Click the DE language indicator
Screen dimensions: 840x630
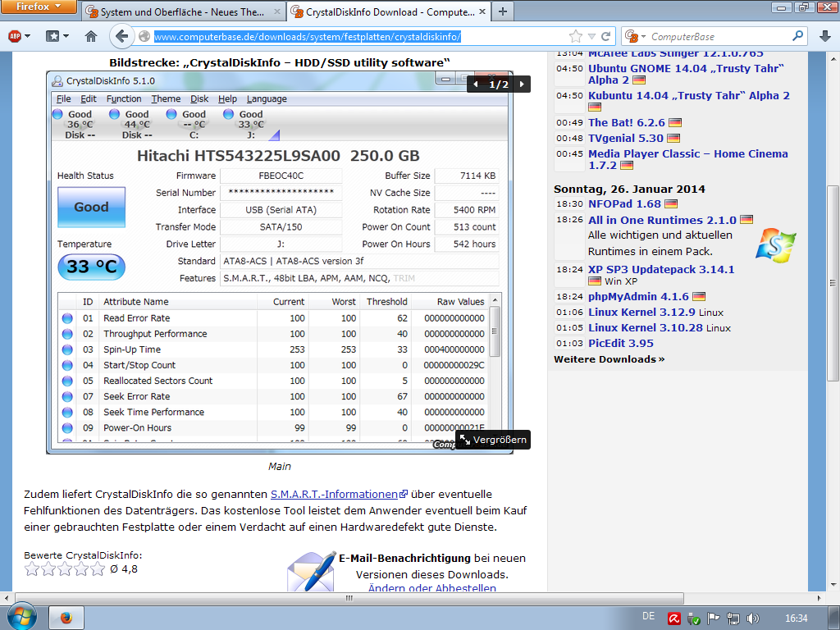click(648, 616)
